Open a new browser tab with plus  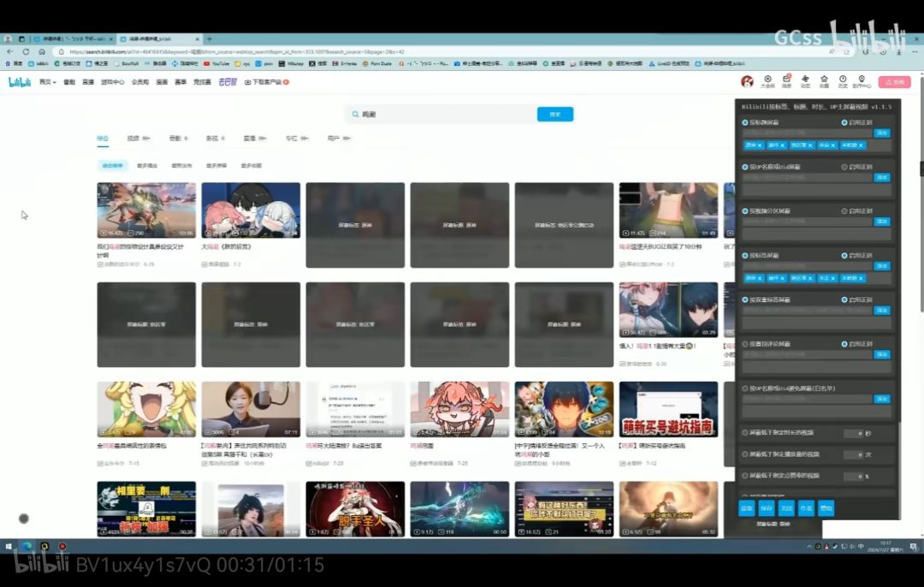click(210, 39)
